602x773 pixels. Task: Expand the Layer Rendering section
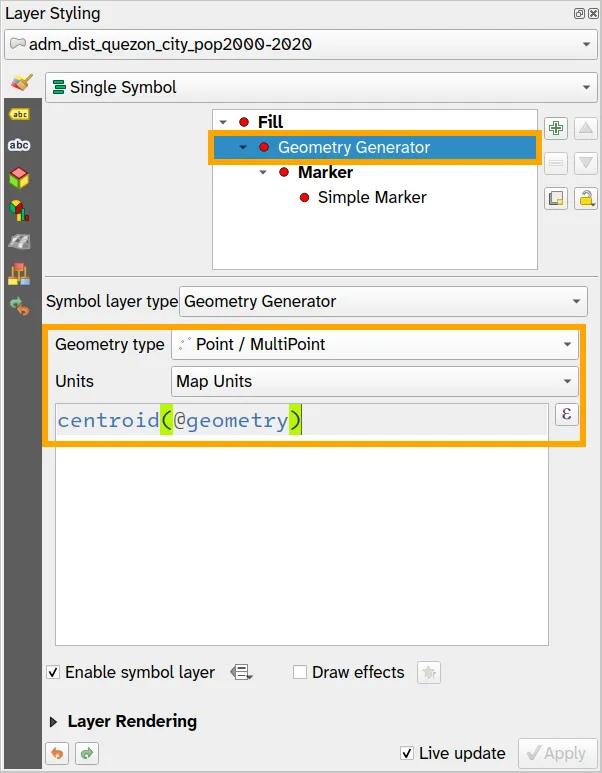pos(54,721)
